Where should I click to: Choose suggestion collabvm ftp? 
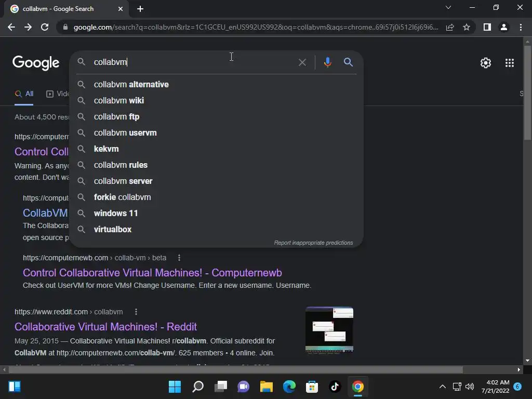tap(217, 117)
